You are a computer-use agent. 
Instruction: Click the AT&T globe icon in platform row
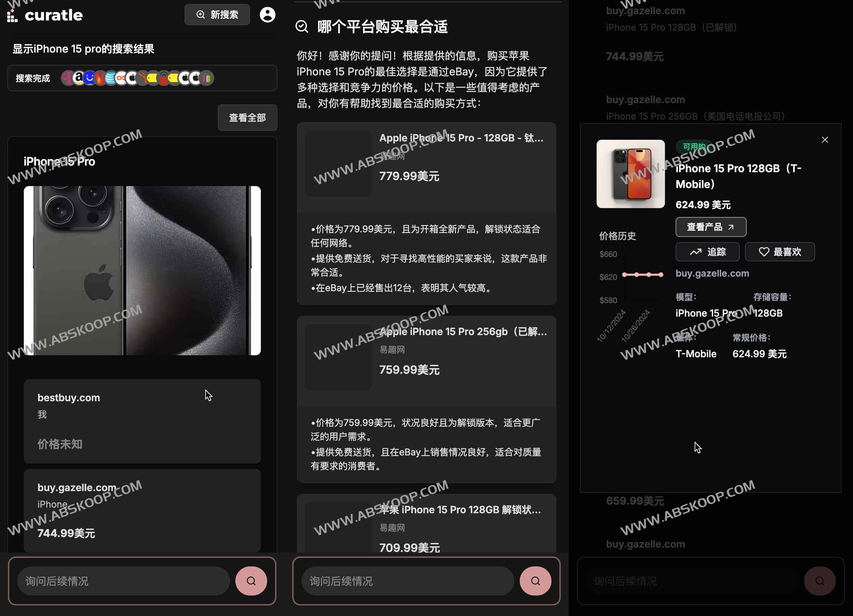[x=110, y=78]
